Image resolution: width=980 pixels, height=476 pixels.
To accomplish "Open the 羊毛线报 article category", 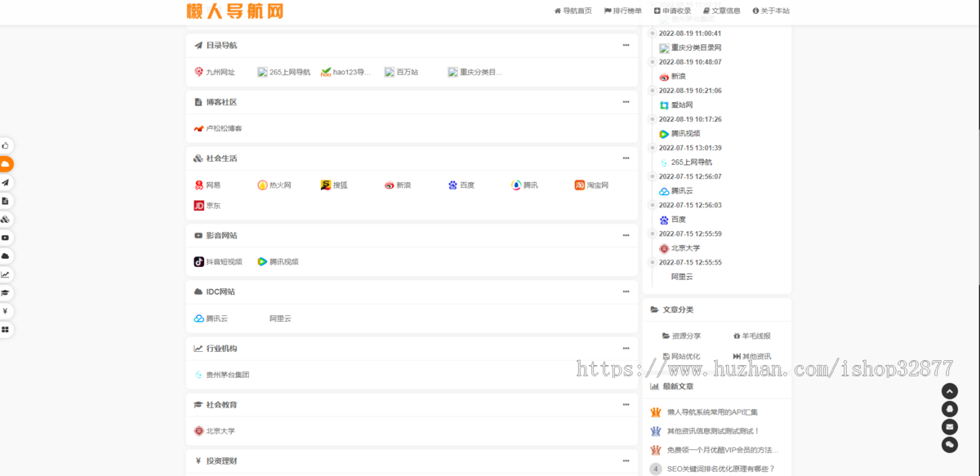I will click(752, 336).
